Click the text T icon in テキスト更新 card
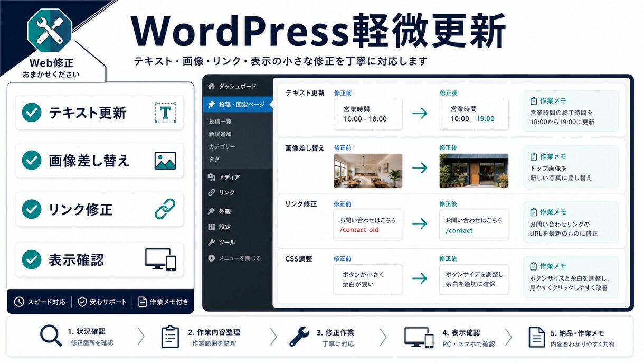This screenshot has width=644, height=363. point(165,113)
